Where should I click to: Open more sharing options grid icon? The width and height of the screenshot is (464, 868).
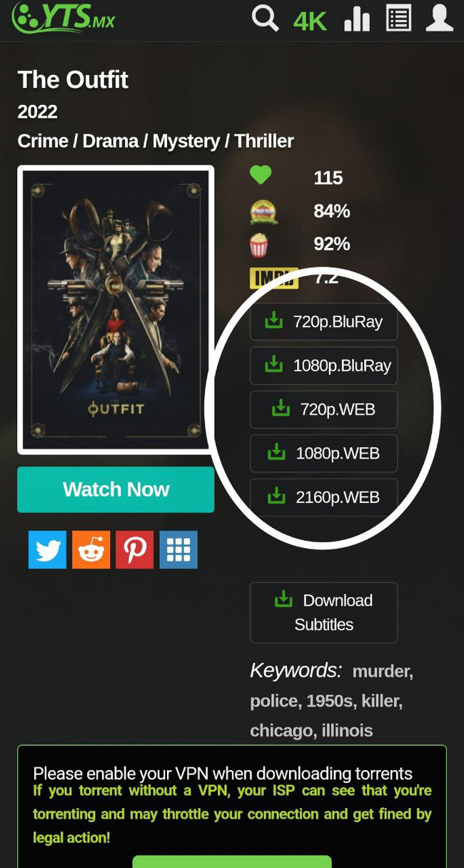coord(178,549)
